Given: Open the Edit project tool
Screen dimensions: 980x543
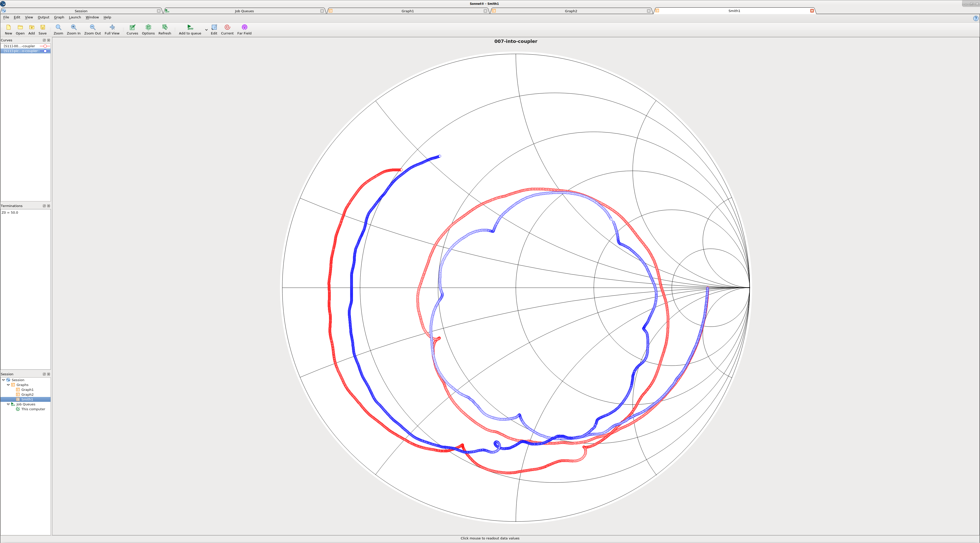Looking at the screenshot, I should (214, 30).
